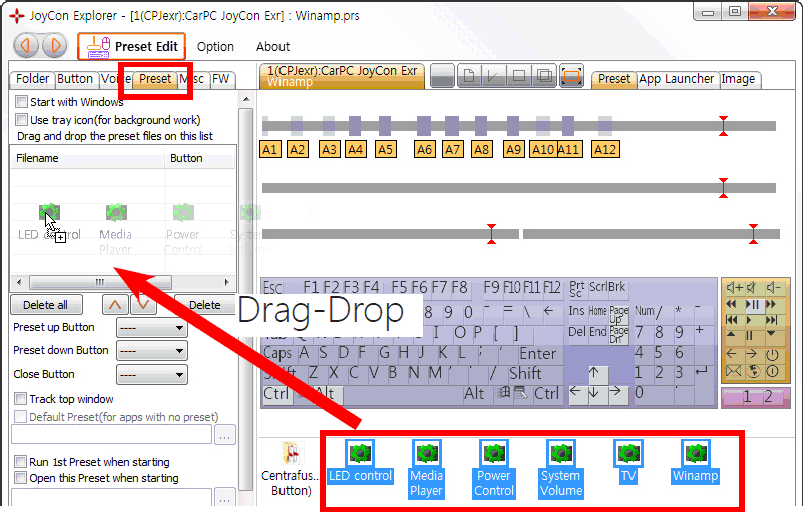Viewport: 803px width, 512px height.
Task: Click the Filename column header
Action: click(x=88, y=158)
